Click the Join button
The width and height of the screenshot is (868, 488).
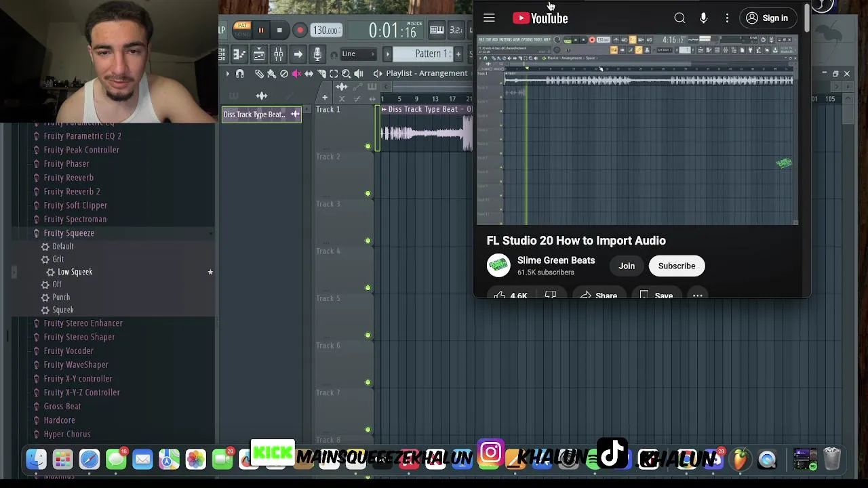point(627,266)
